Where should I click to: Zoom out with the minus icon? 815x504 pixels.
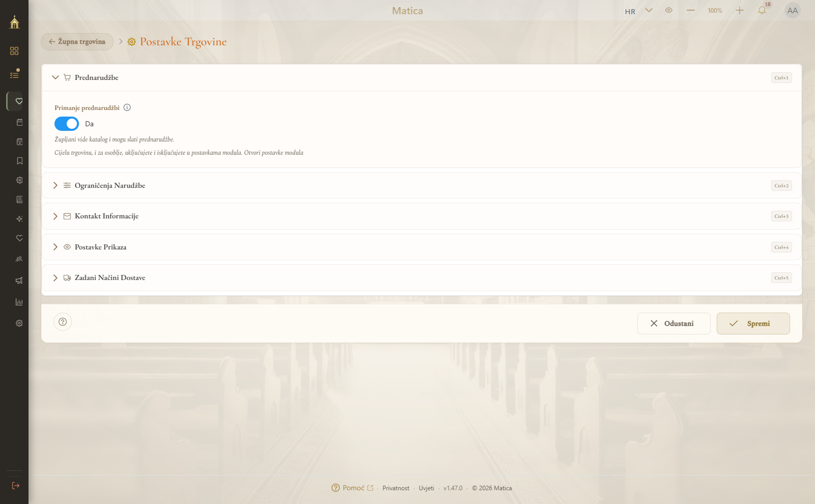(x=691, y=10)
